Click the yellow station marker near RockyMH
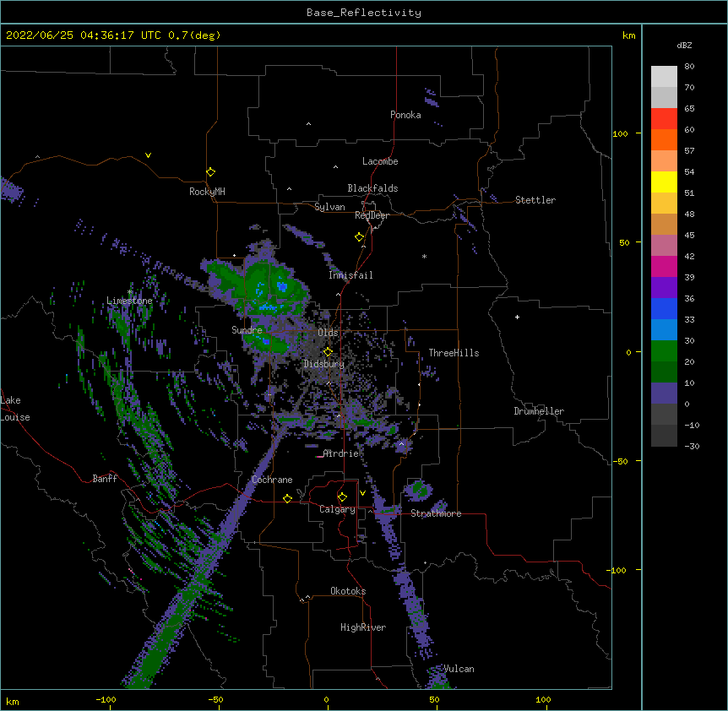 click(x=210, y=171)
